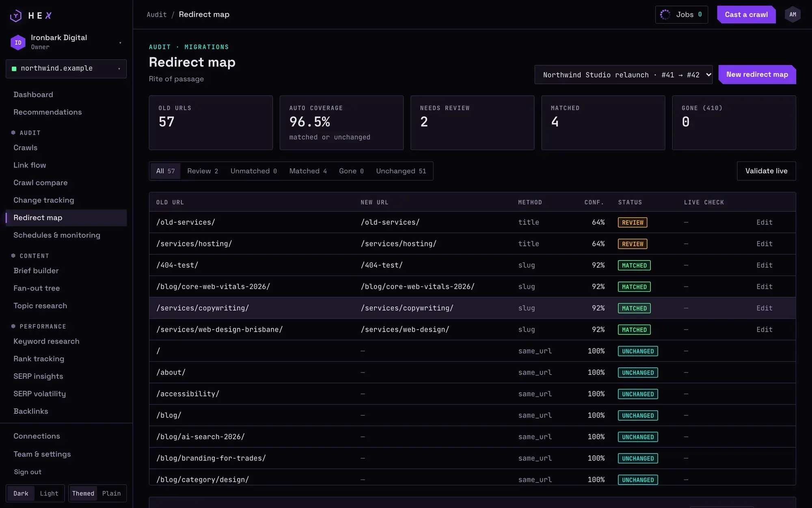Switch to the Unchanged 51 tab
Image resolution: width=812 pixels, height=508 pixels.
401,171
